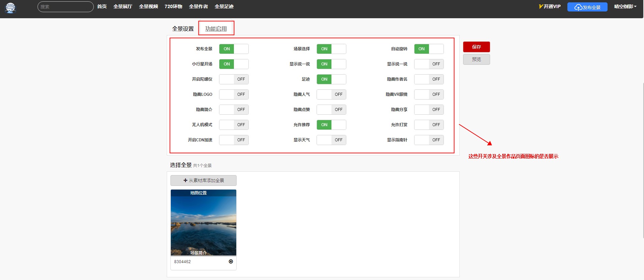This screenshot has width=644, height=280.
Task: Switch on 隐藏简介
Action: pos(234,110)
